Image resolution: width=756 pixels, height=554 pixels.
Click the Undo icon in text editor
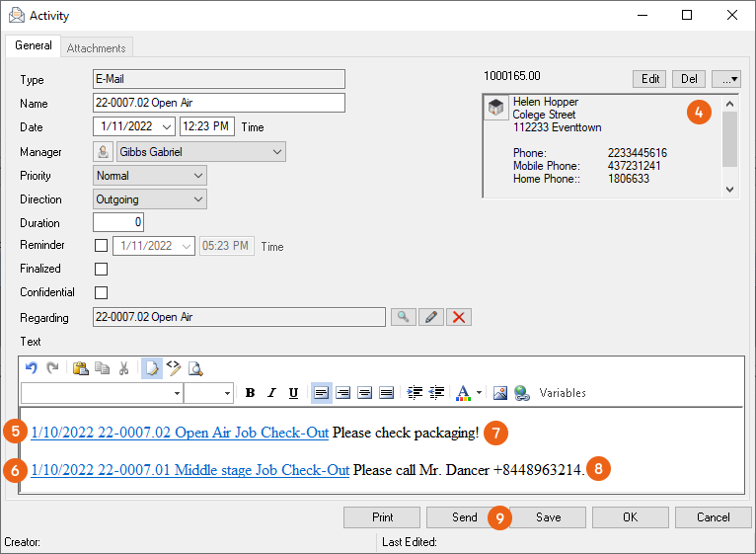click(x=32, y=368)
